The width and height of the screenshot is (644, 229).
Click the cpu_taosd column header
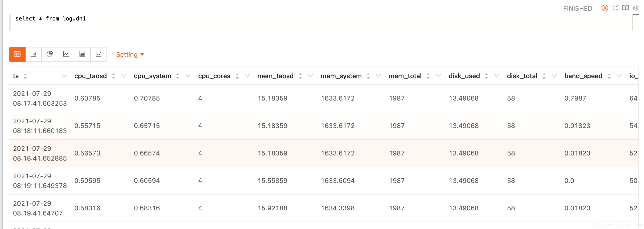90,76
